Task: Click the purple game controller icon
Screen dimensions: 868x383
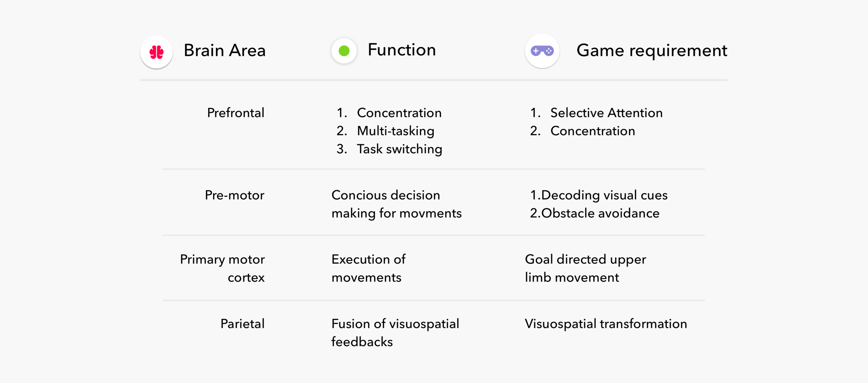Action: pyautogui.click(x=542, y=51)
